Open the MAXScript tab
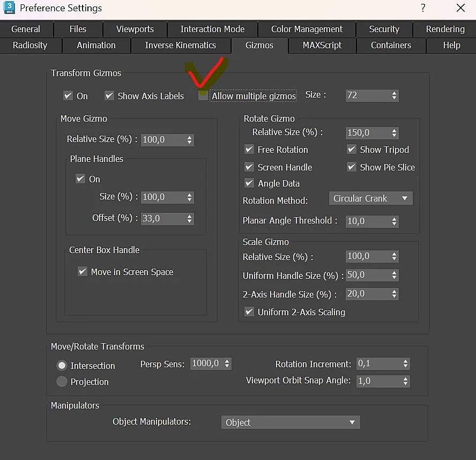The image size is (476, 460). 322,45
